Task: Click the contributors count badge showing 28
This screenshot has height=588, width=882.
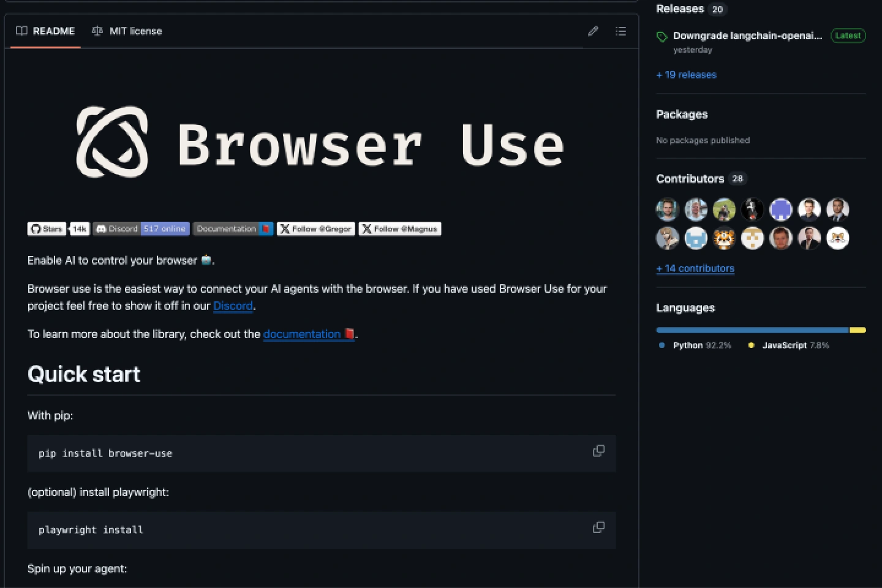Action: coord(737,179)
